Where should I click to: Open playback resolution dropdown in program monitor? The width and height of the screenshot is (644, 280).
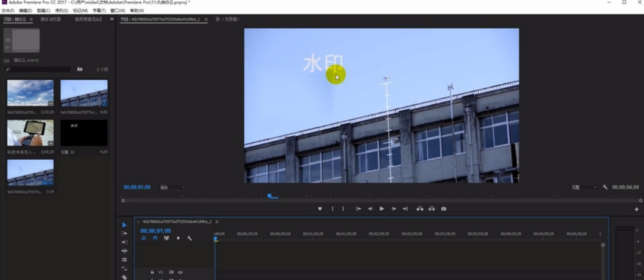coord(584,187)
